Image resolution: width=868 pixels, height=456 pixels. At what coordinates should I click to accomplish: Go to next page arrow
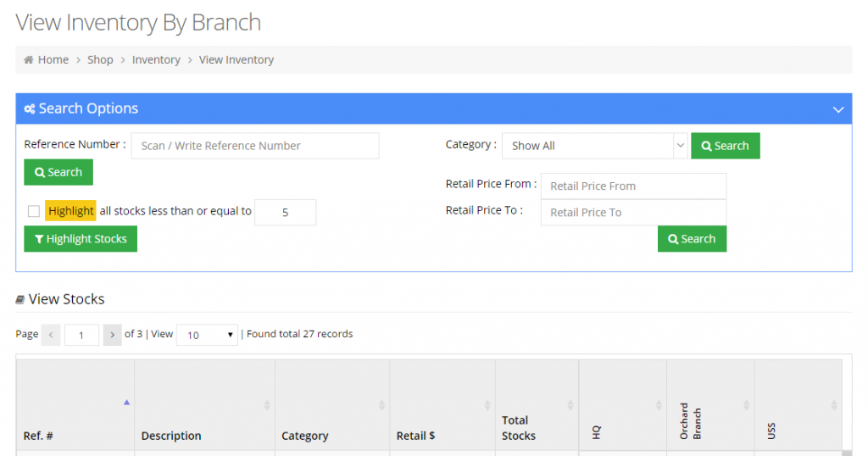pyautogui.click(x=113, y=335)
